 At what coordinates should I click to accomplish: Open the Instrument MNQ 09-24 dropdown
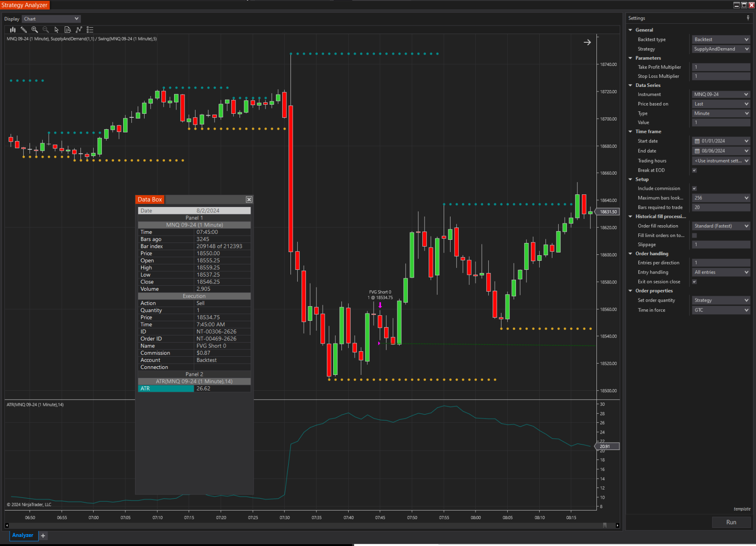tap(721, 95)
